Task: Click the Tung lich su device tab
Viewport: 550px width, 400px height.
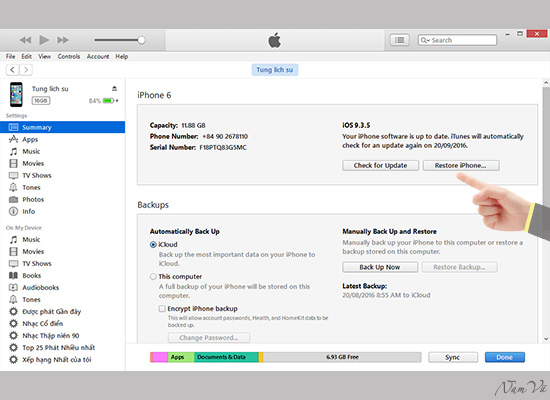Action: point(275,70)
